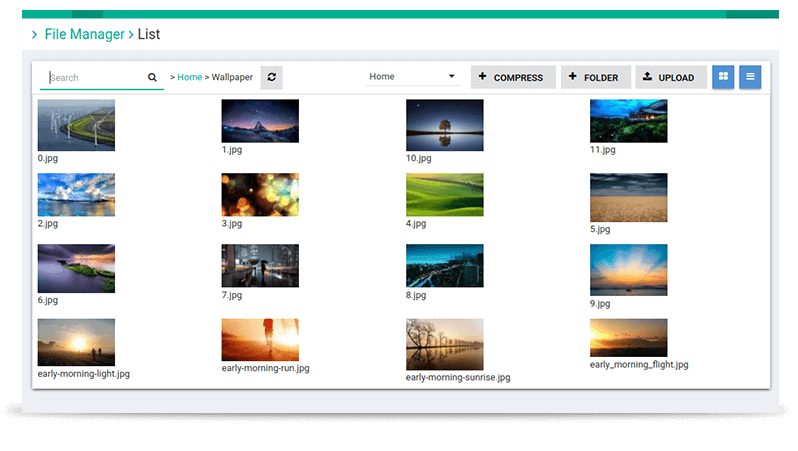Image resolution: width=798 pixels, height=451 pixels.
Task: Select the 7.jpg umbrella street thumbnail
Action: tap(260, 266)
